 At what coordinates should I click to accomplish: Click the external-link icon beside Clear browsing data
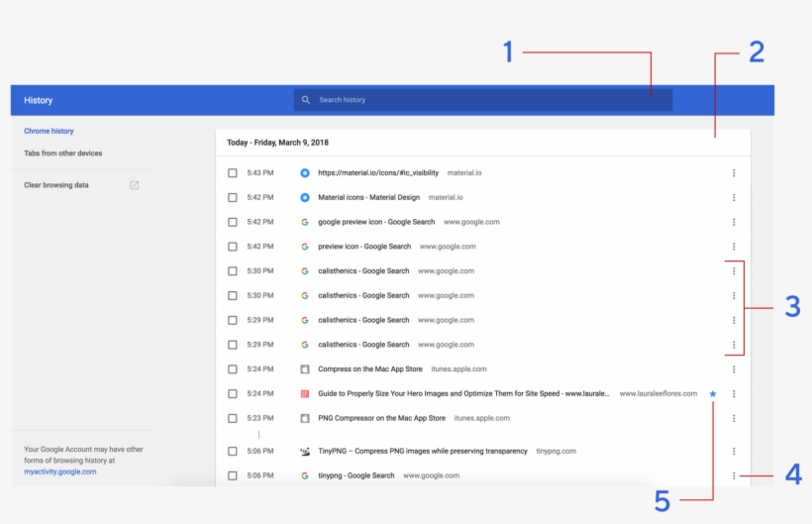[x=134, y=185]
